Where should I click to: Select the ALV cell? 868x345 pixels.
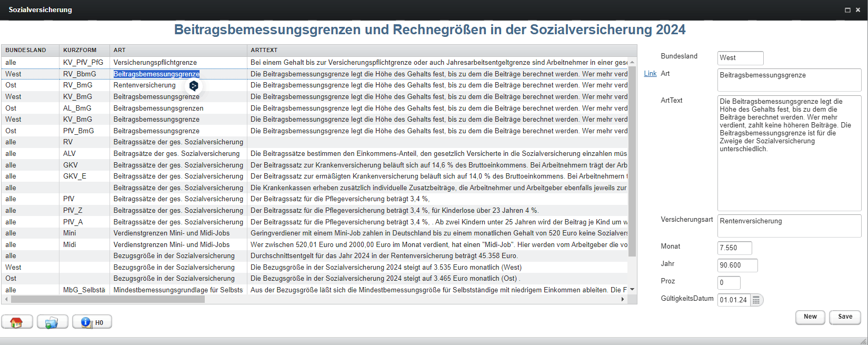coord(84,154)
